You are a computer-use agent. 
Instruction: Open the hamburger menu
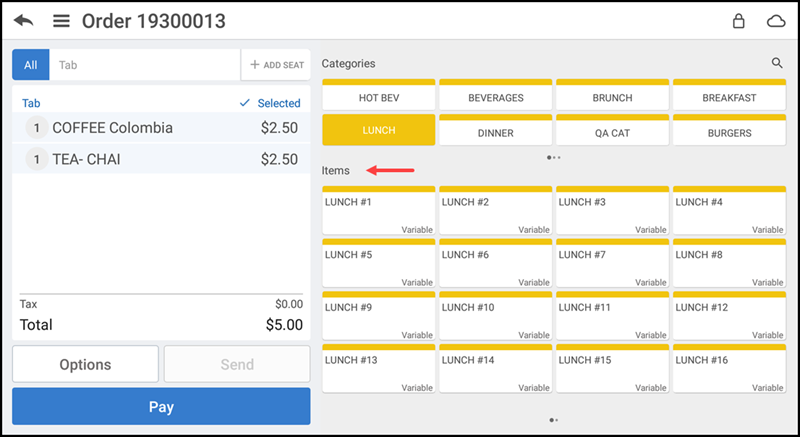61,21
